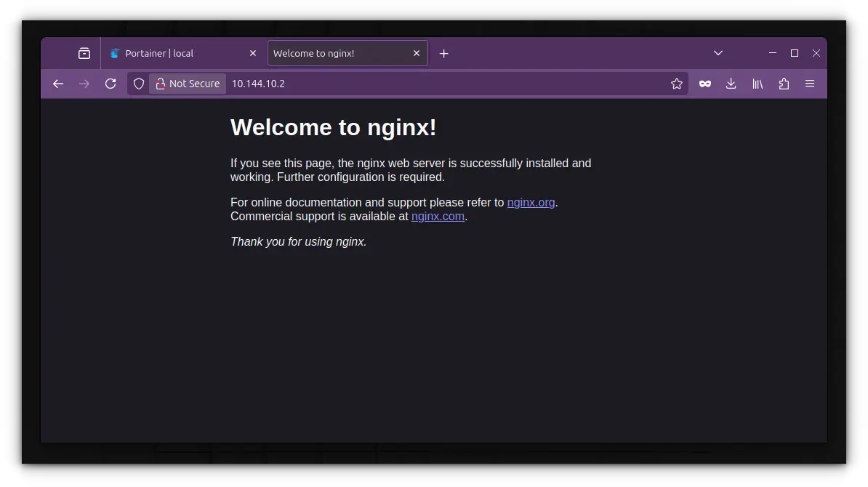Click the Not Secure padlock icon
This screenshot has height=487, width=868.
click(x=161, y=84)
